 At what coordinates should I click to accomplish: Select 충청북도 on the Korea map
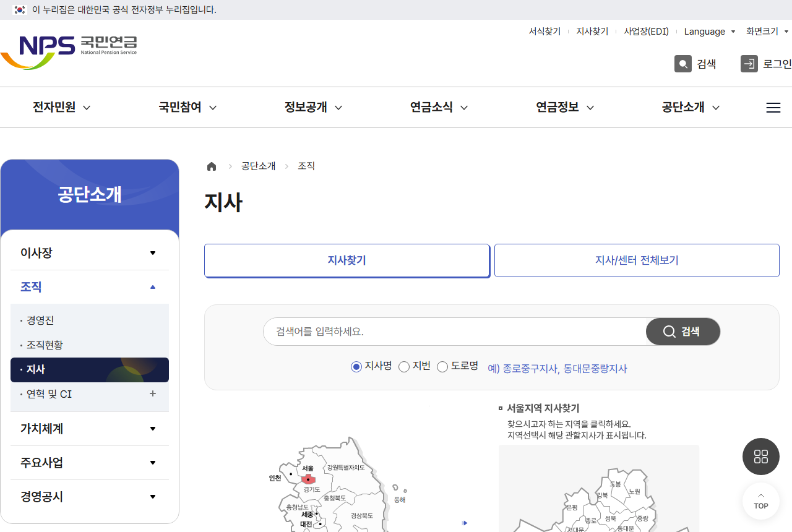[x=335, y=498]
